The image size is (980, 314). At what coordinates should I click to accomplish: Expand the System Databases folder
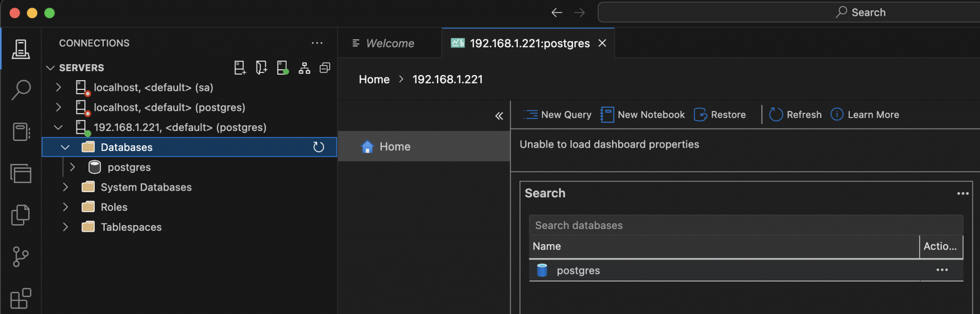tap(66, 187)
